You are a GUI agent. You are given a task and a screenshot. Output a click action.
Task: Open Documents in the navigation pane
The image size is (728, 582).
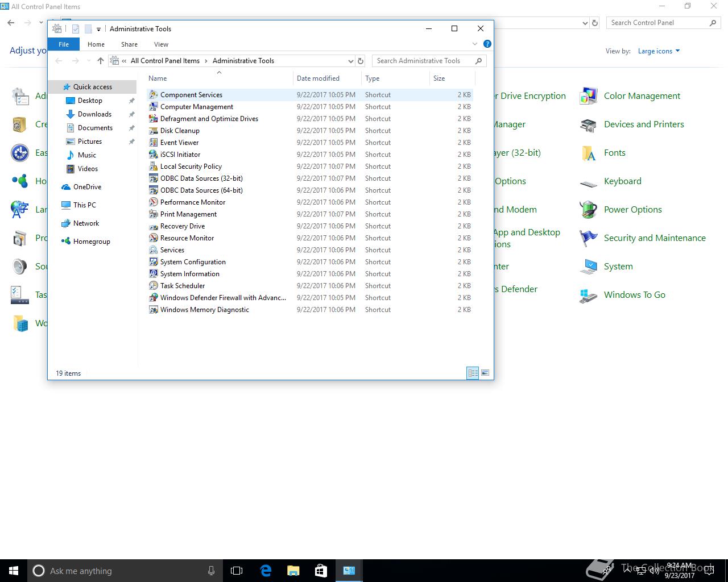tap(95, 128)
